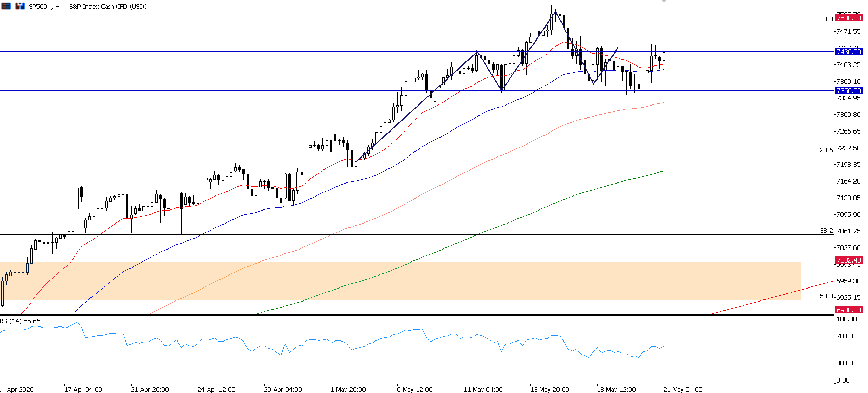Image resolution: width=868 pixels, height=393 pixels.
Task: Click the 100.00 level on the RSI scale
Action: [x=846, y=319]
